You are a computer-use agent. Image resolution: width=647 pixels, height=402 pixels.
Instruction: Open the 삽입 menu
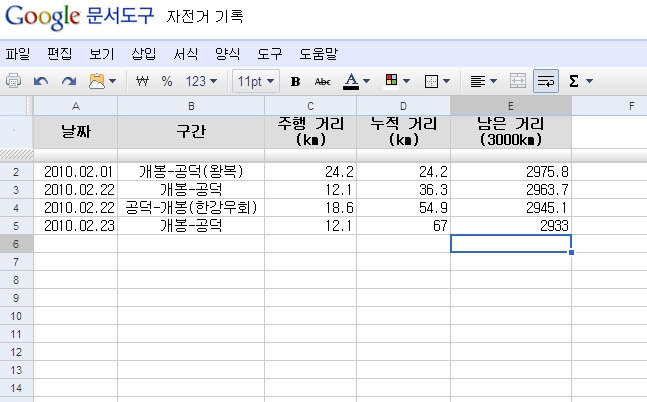click(x=144, y=54)
